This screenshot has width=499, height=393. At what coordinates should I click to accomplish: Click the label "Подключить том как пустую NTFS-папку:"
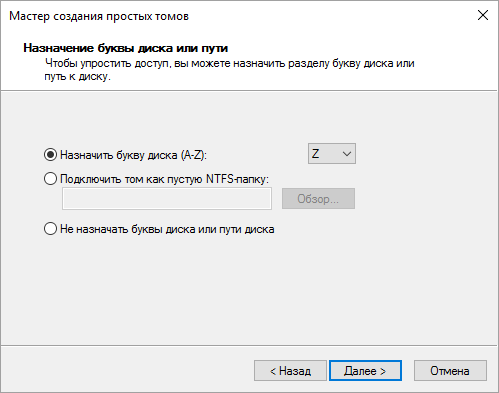(164, 179)
